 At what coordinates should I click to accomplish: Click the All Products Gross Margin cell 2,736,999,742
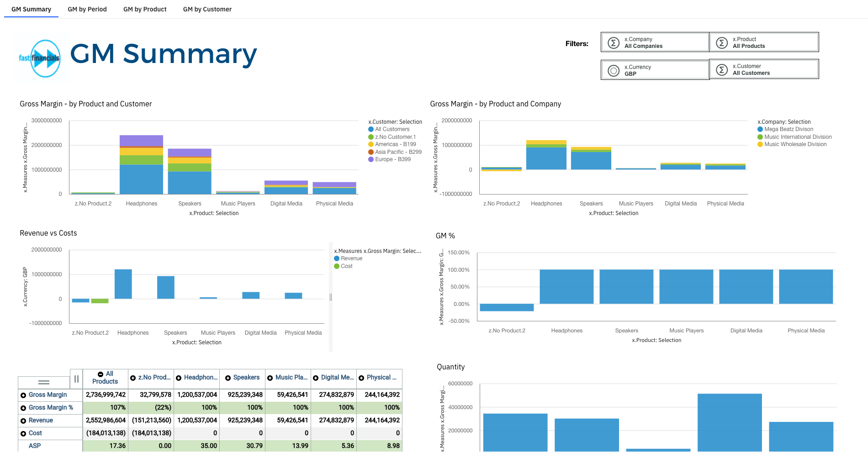[x=106, y=394]
